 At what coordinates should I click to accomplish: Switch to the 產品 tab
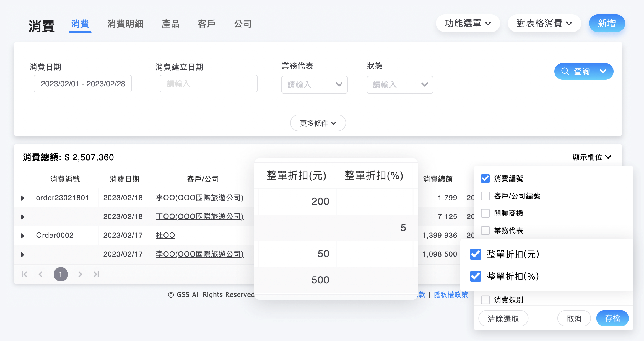tap(171, 24)
